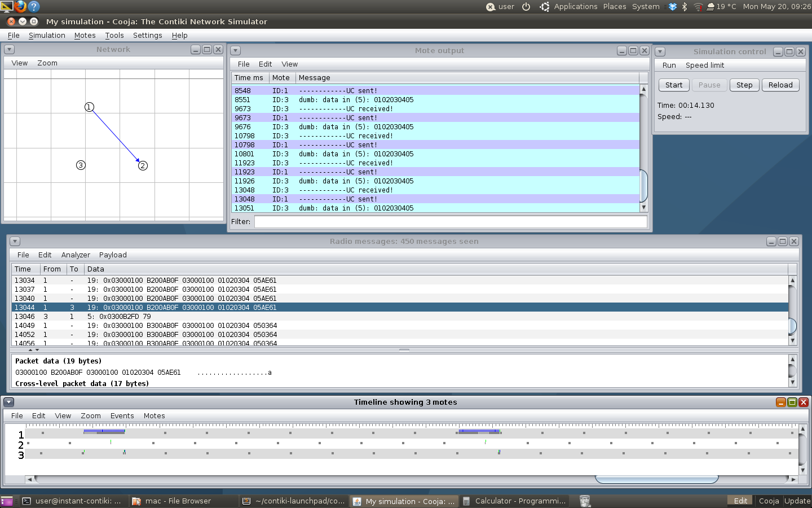Image resolution: width=812 pixels, height=508 pixels.
Task: Click Mote output scroll up arrow
Action: click(643, 89)
